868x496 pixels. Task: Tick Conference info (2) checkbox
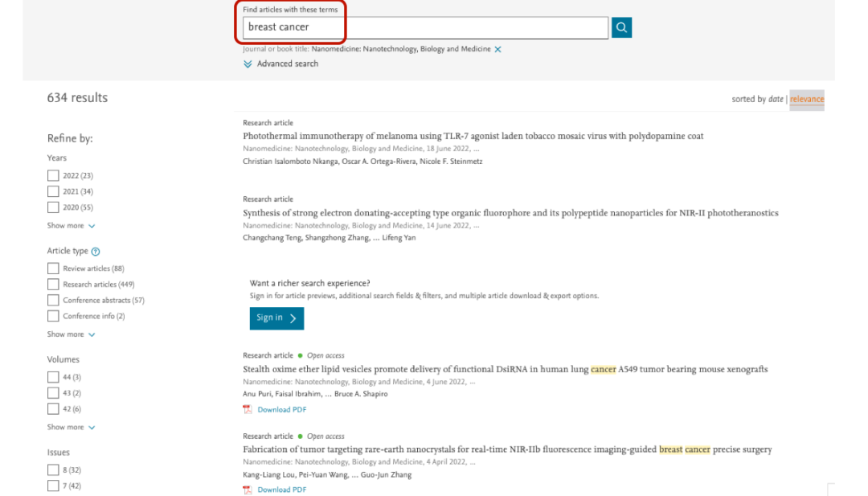coord(53,316)
